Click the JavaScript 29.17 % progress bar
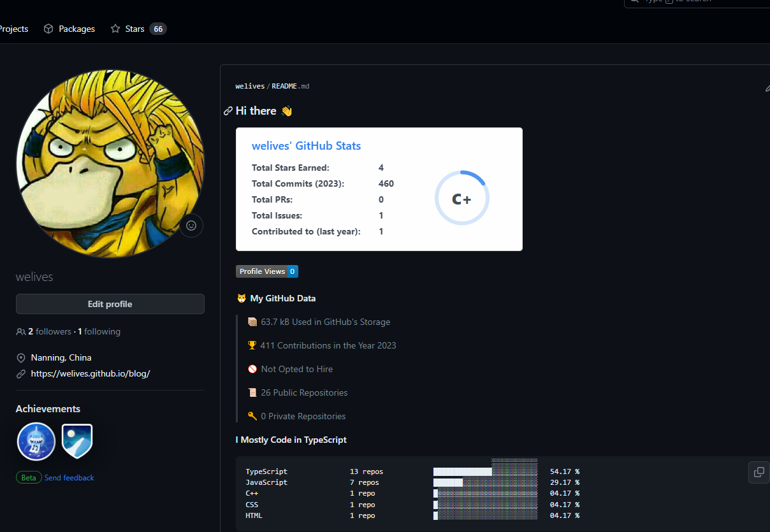This screenshot has height=532, width=770. click(485, 482)
